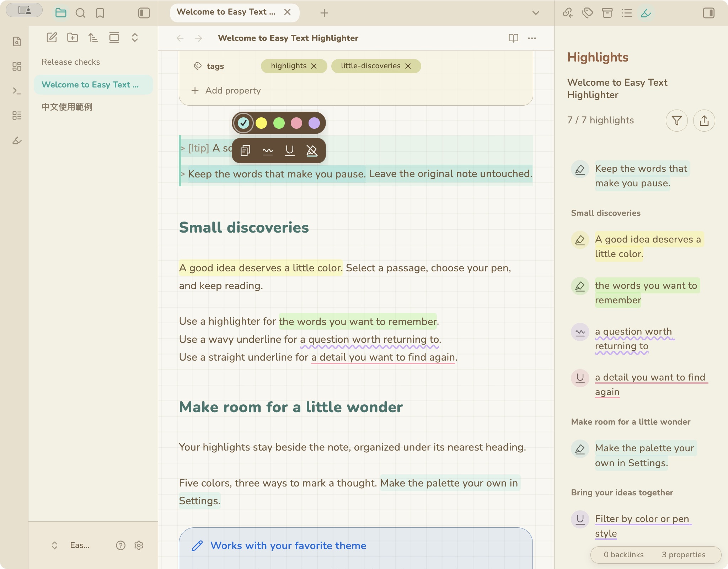Open canvas grid icon in left rail

pyautogui.click(x=17, y=66)
